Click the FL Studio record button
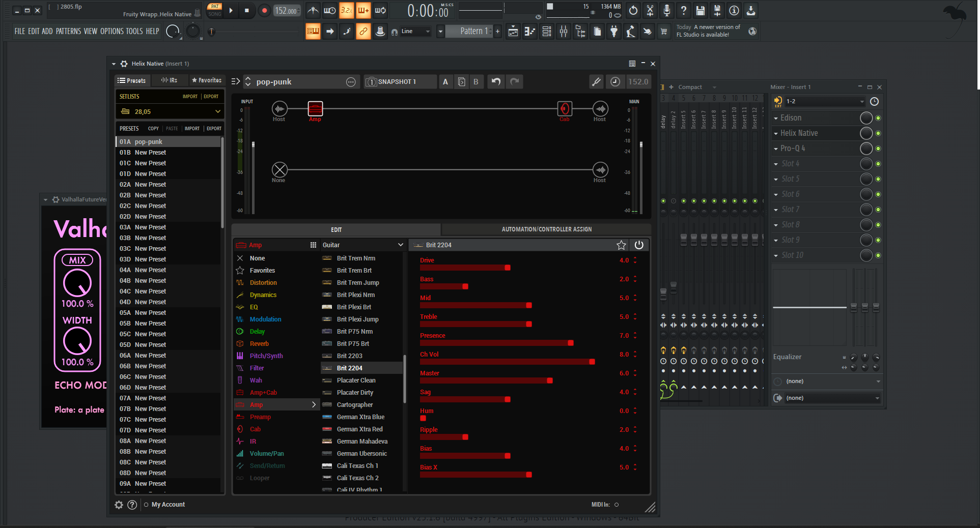The width and height of the screenshot is (980, 528). click(x=264, y=10)
